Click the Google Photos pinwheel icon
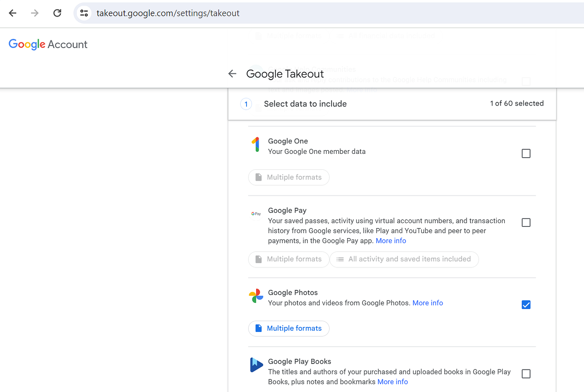 [256, 296]
